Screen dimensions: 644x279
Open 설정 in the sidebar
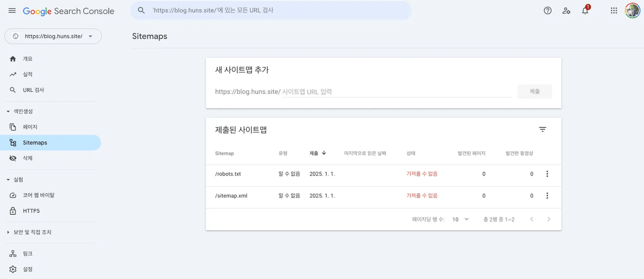tap(50, 269)
